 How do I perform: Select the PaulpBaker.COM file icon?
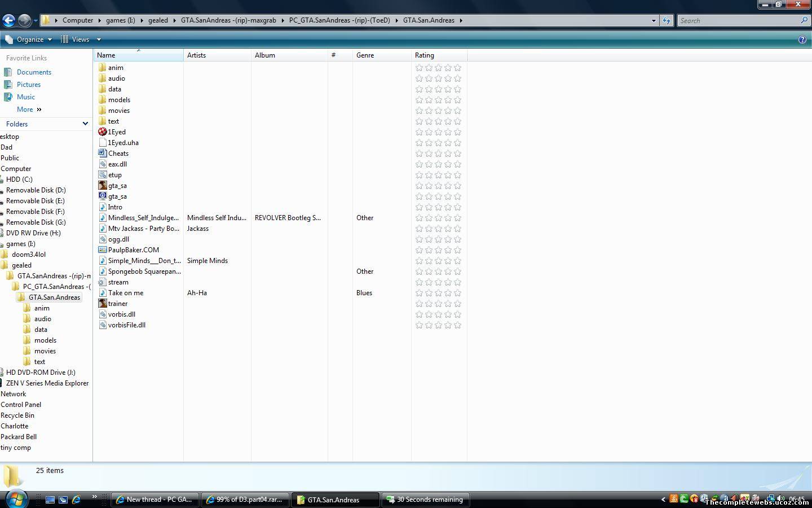(103, 249)
